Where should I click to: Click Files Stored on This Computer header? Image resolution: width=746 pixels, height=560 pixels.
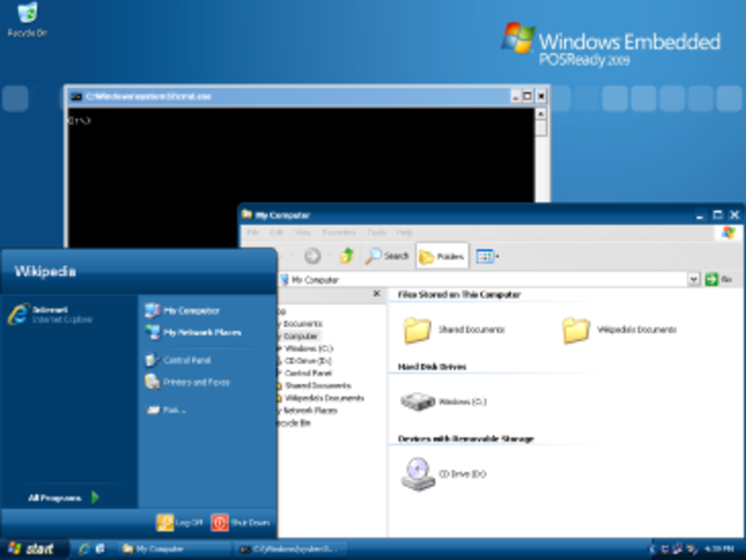tap(459, 294)
